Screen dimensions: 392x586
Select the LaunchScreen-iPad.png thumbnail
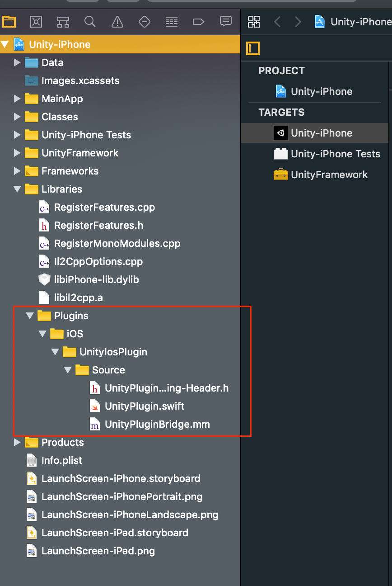pyautogui.click(x=31, y=551)
